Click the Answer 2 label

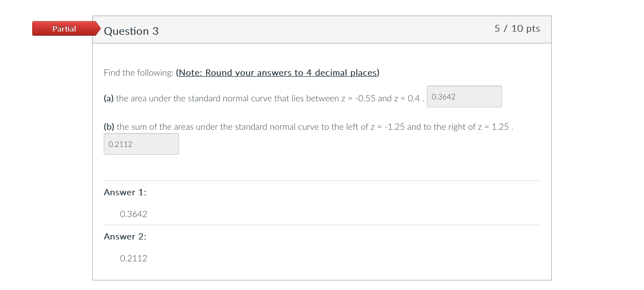click(x=125, y=236)
